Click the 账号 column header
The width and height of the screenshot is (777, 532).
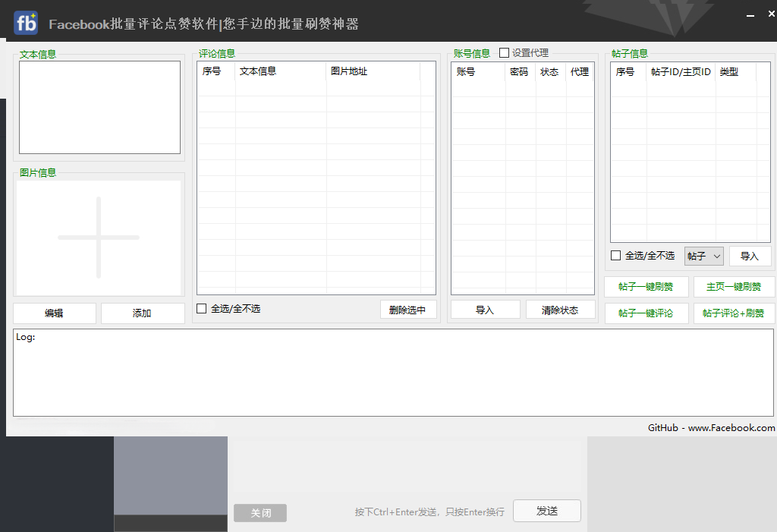(x=478, y=72)
